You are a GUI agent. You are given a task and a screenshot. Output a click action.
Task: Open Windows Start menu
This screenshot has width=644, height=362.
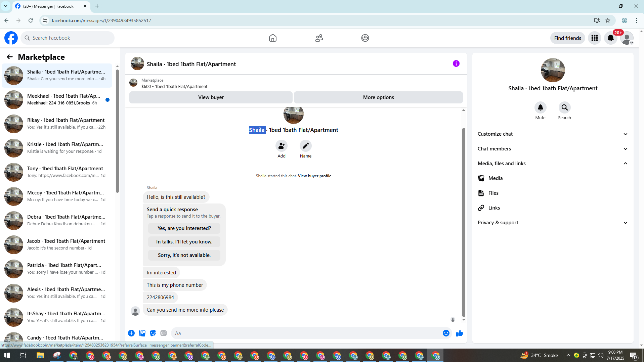pyautogui.click(x=7, y=355)
